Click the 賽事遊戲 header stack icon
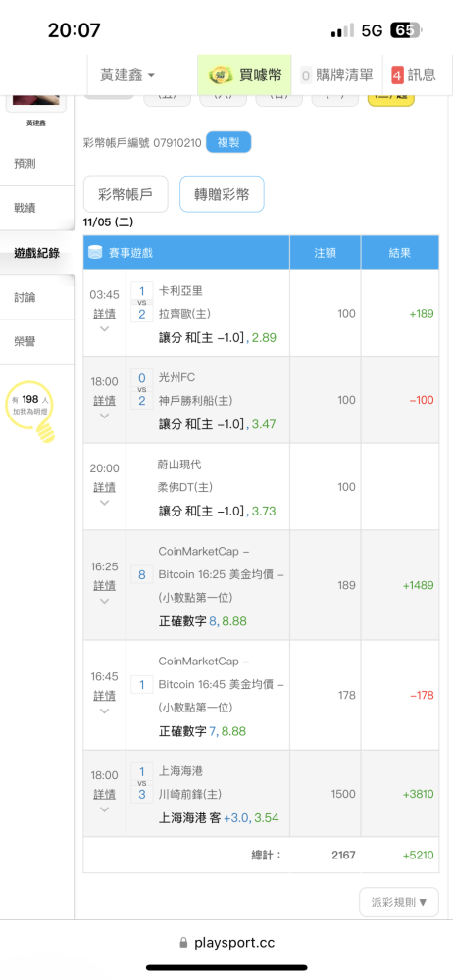This screenshot has height=980, width=453. (x=95, y=253)
